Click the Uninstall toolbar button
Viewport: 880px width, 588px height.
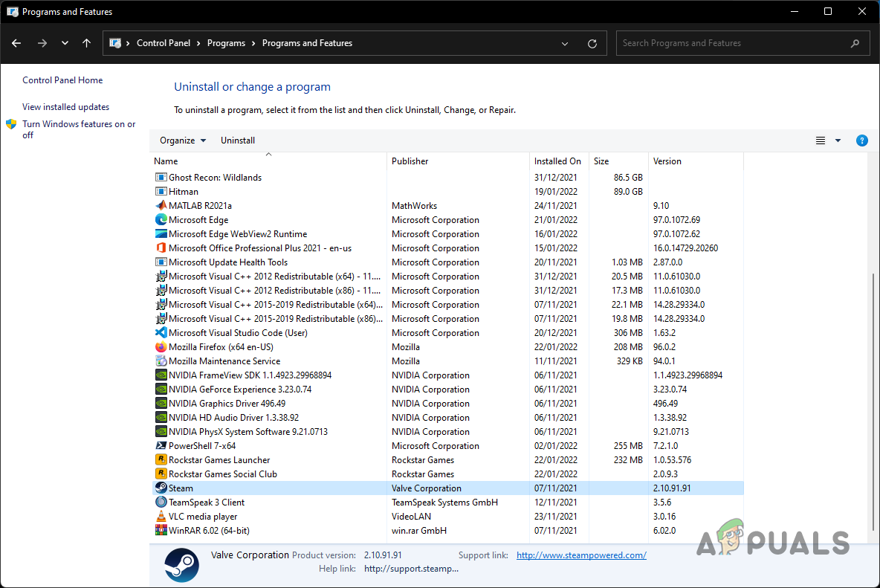[x=237, y=140]
